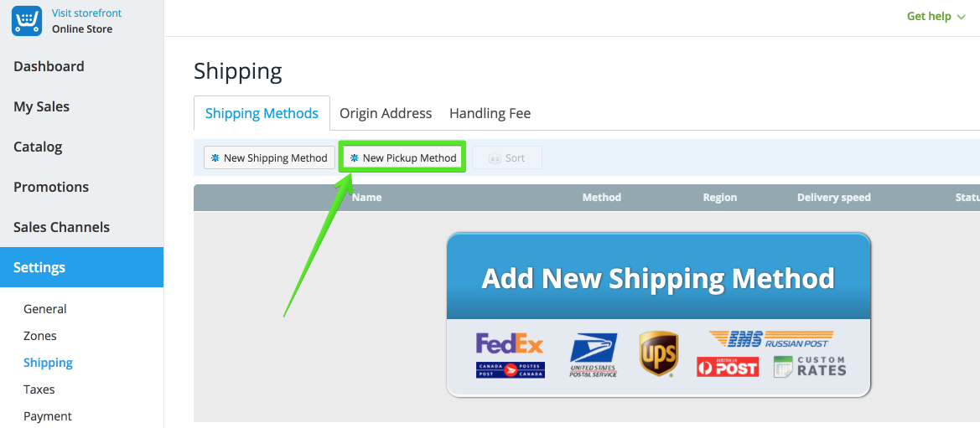
Task: Click the Australia Post logo
Action: (728, 367)
